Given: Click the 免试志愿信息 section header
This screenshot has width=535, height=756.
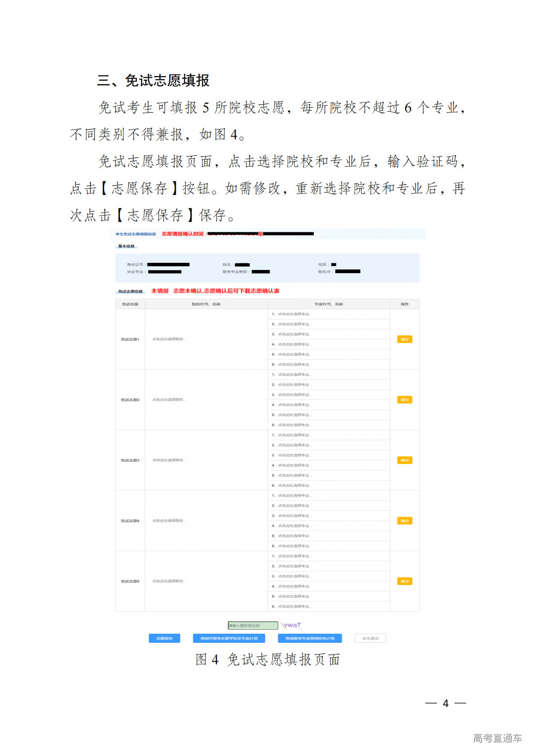Looking at the screenshot, I should coord(130,292).
